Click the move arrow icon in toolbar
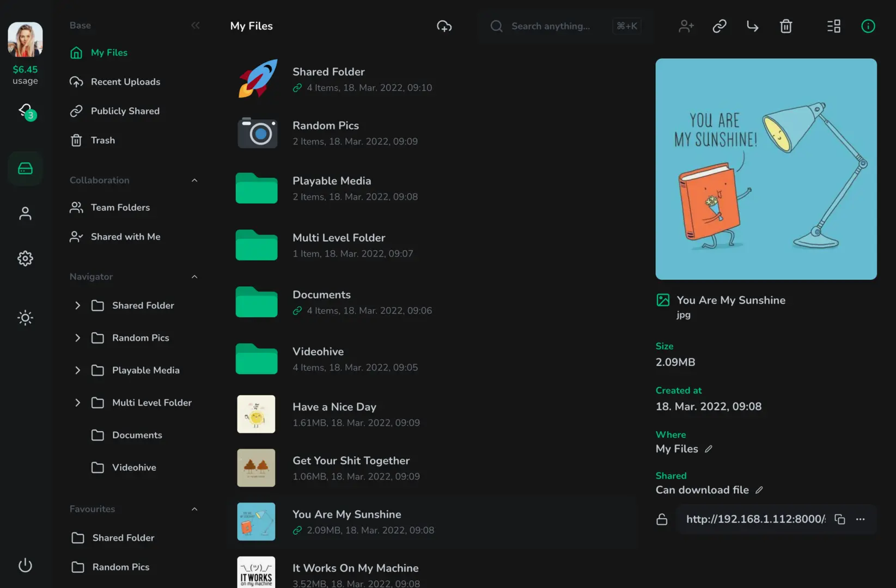 click(752, 26)
